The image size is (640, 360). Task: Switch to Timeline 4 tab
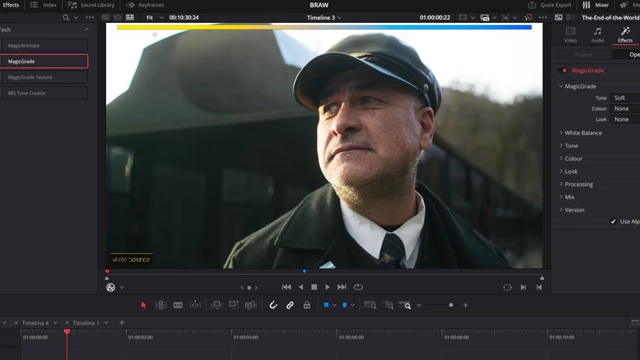coord(35,323)
